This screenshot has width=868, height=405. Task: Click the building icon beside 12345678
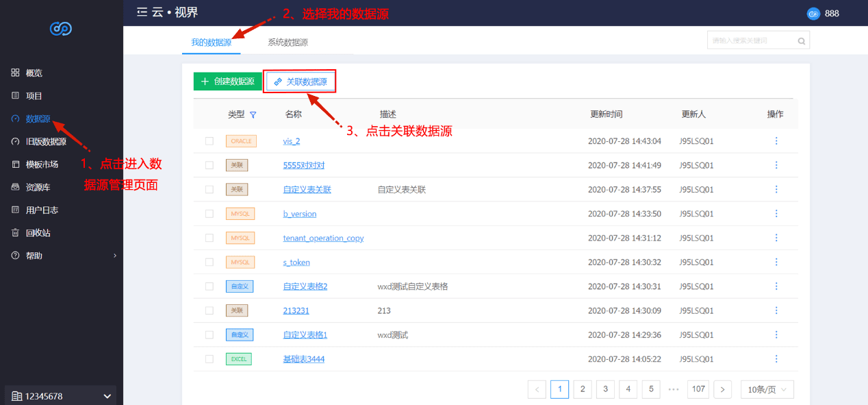[x=17, y=396]
